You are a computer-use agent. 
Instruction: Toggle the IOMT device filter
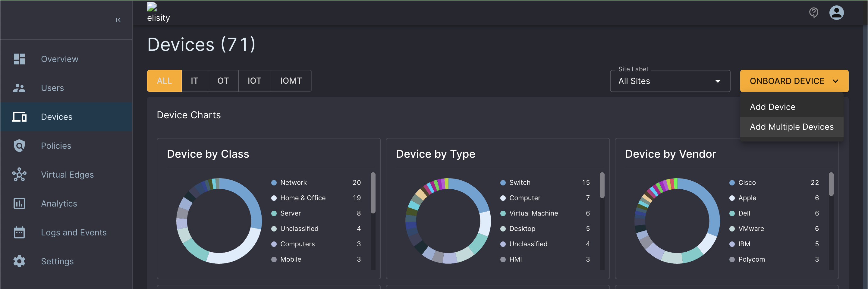(x=291, y=81)
